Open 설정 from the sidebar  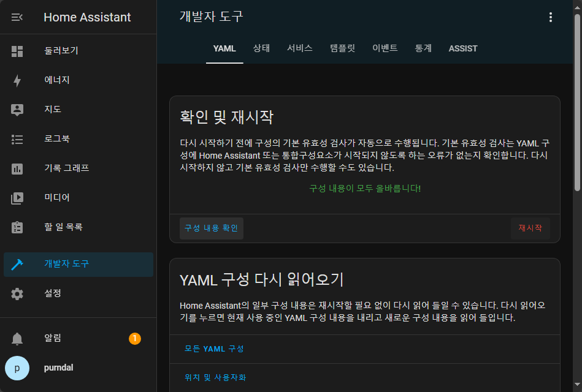(78, 293)
